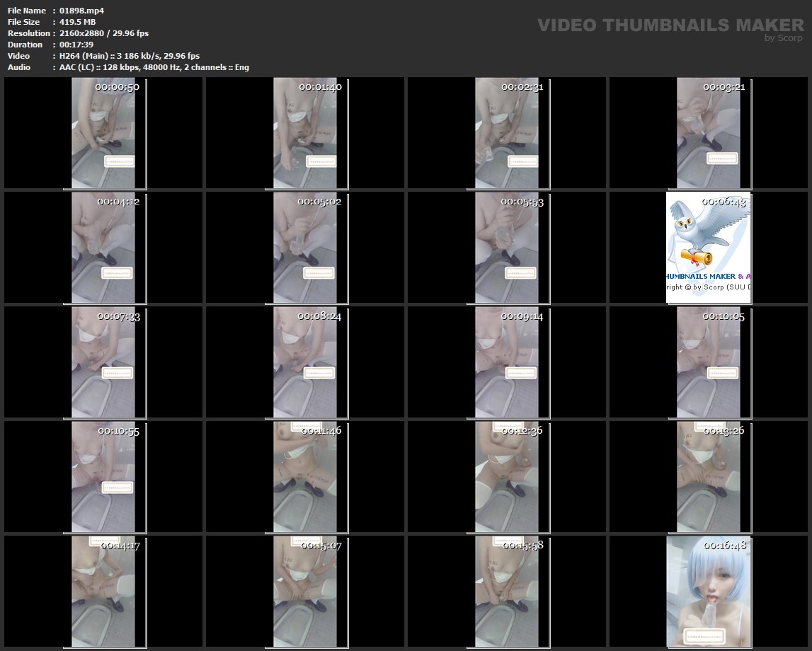Select the thumbnail stamped 00:12:36
812x651 pixels.
point(506,477)
